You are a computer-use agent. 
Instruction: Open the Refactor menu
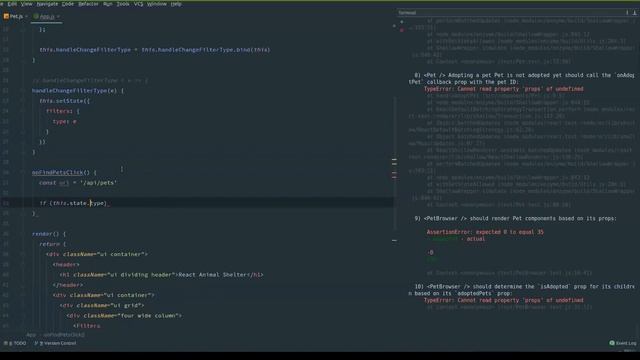[x=88, y=4]
